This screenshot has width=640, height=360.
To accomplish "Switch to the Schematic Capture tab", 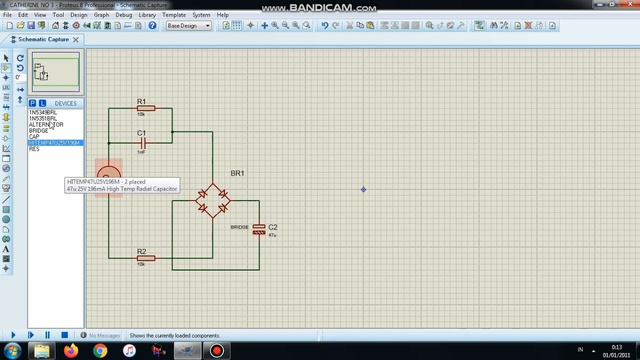I will coord(43,40).
